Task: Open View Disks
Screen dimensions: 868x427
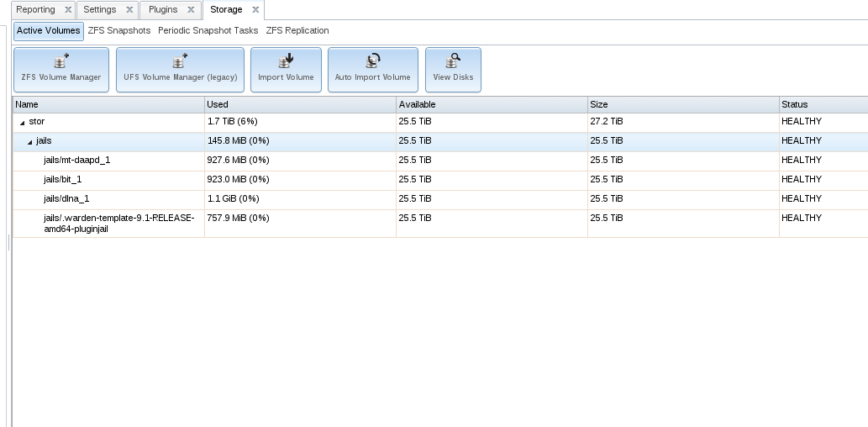Action: (453, 69)
